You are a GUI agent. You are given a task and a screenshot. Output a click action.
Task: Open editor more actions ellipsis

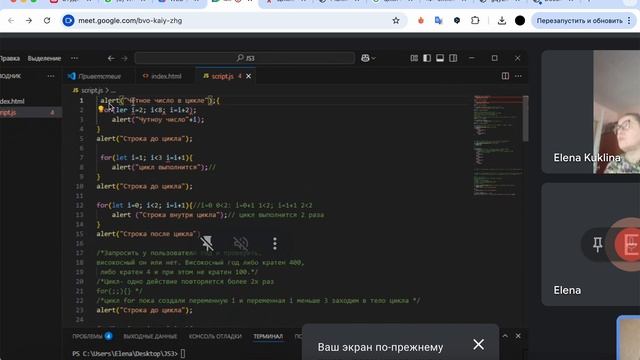point(518,76)
